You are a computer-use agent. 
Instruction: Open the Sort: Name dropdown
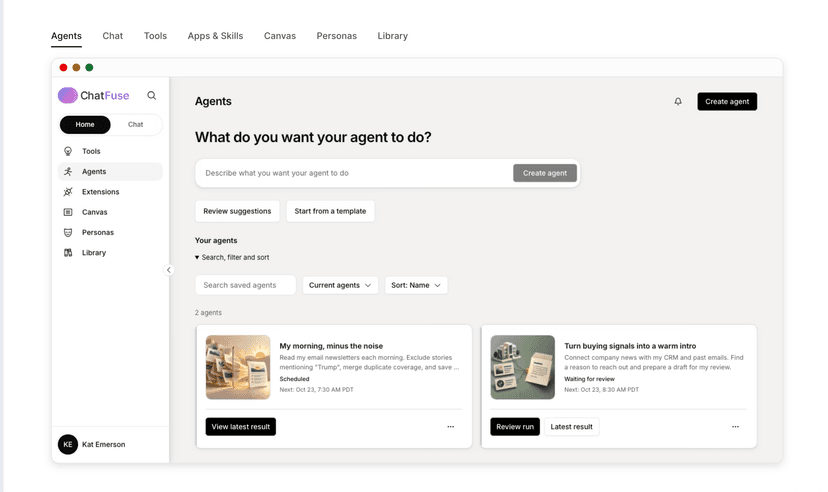coord(416,285)
